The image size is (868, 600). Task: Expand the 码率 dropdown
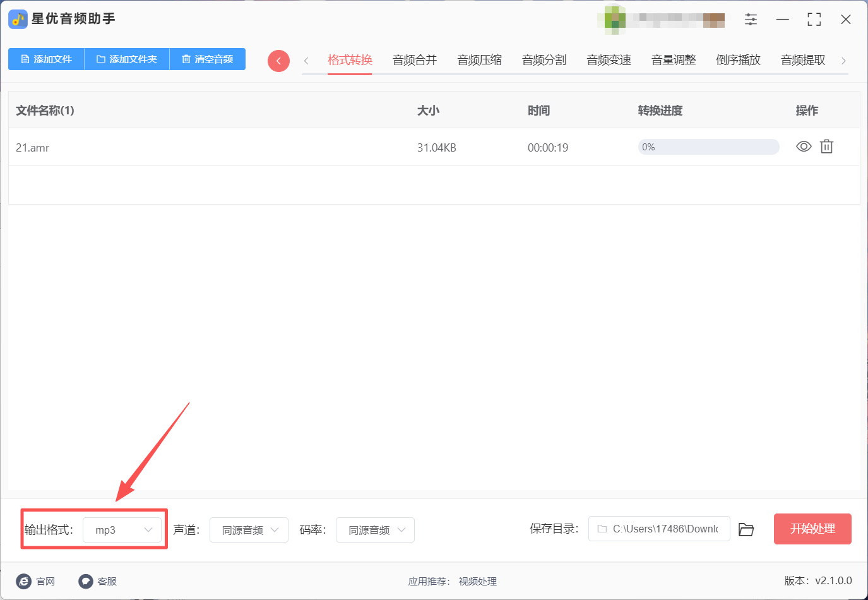tap(375, 530)
